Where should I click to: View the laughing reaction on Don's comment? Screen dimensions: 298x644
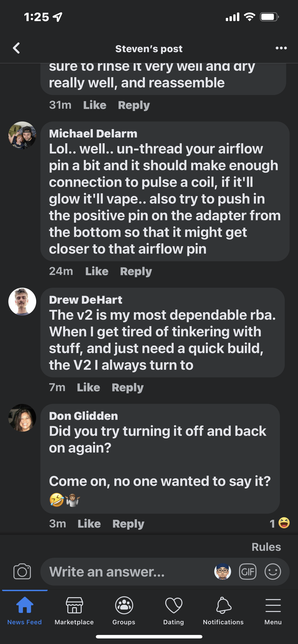tap(280, 523)
